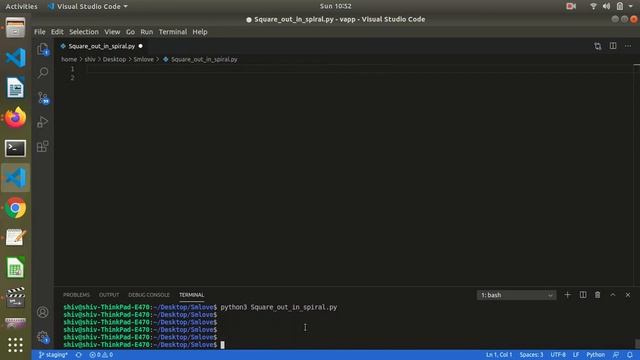Image resolution: width=640 pixels, height=360 pixels.
Task: Click UTF-8 encoding in status bar
Action: click(558, 355)
